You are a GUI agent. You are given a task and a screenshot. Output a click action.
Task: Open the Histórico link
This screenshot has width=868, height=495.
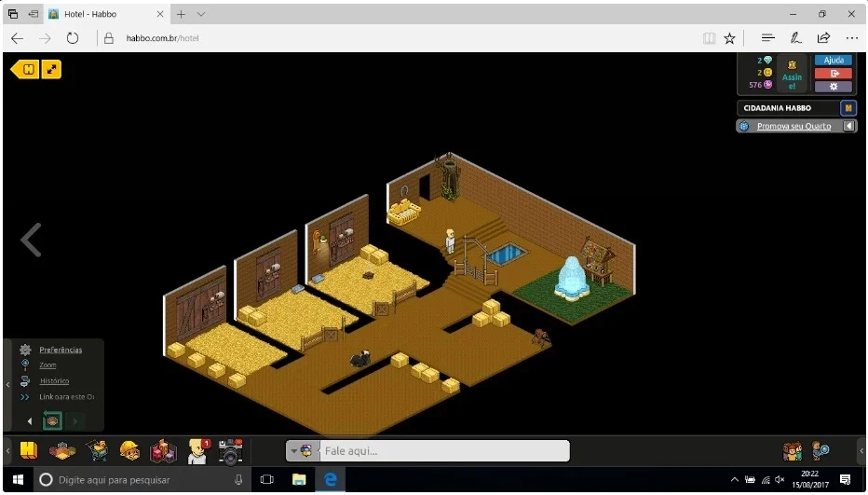54,381
